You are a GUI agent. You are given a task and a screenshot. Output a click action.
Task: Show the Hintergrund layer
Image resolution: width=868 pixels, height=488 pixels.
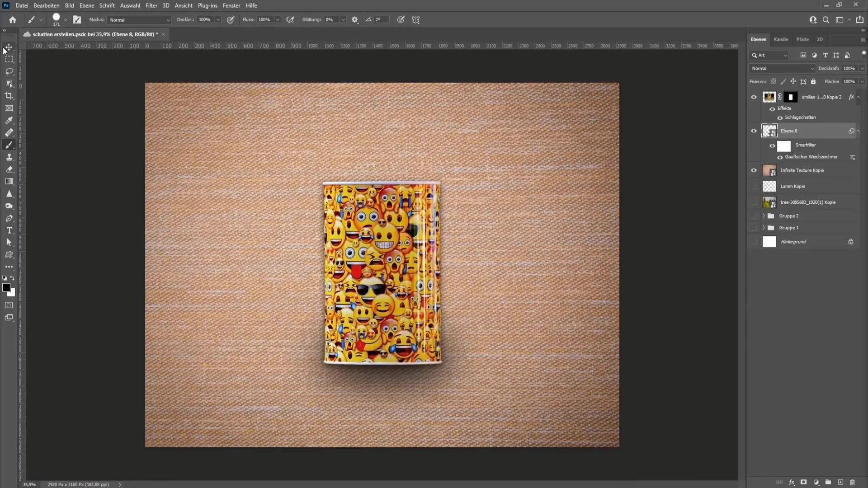click(x=754, y=242)
